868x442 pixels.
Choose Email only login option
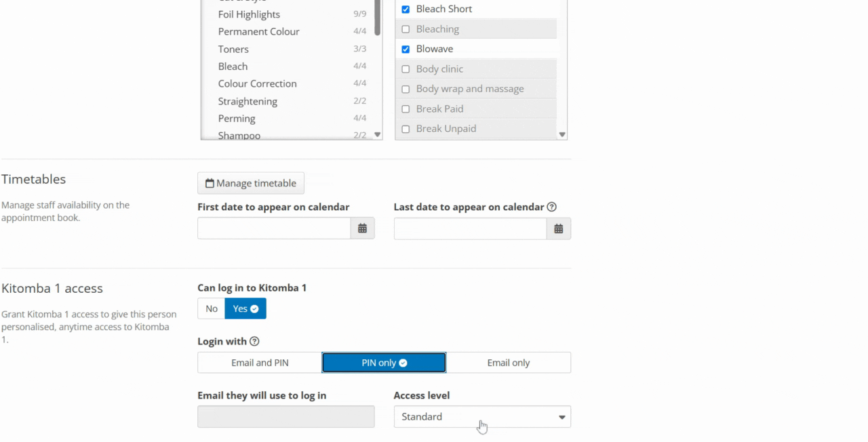tap(509, 363)
